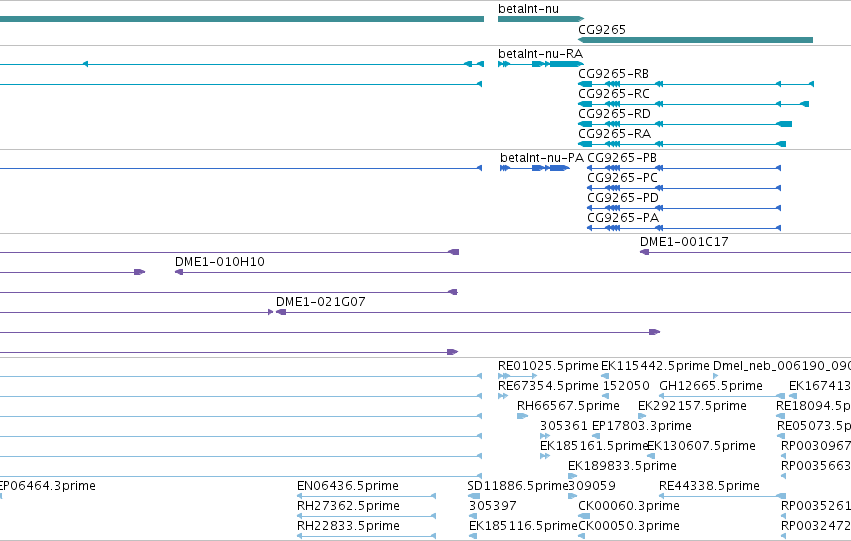Click the CG9265-PA protein label

pyautogui.click(x=623, y=218)
